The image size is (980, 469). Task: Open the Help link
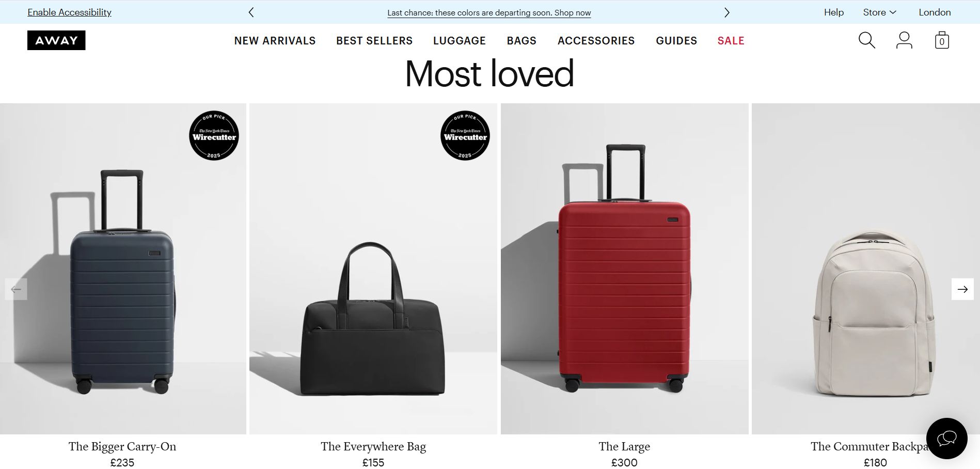click(x=833, y=12)
